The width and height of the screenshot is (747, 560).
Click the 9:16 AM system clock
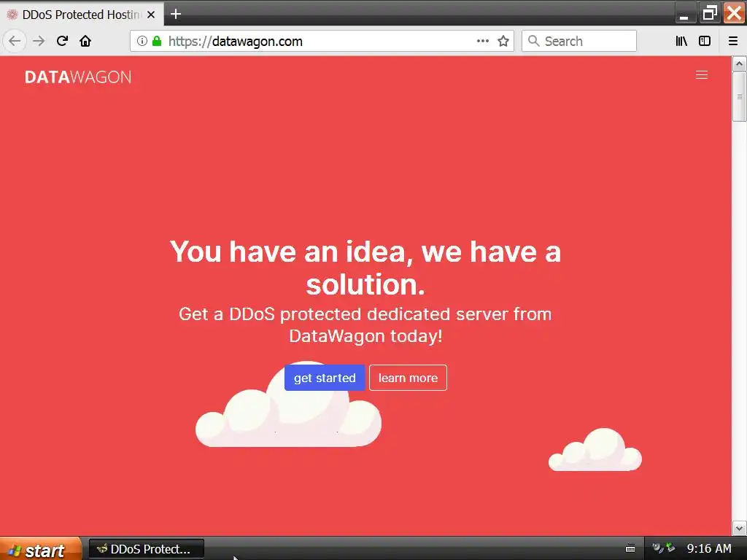(709, 548)
